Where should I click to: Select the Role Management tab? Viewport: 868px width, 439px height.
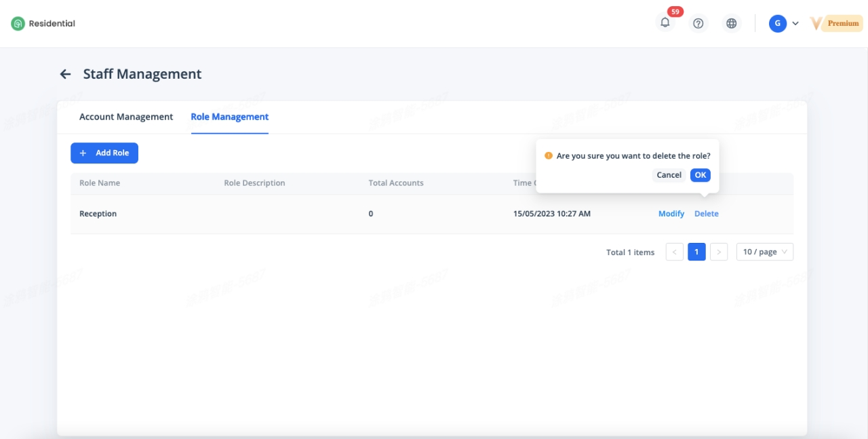pyautogui.click(x=230, y=117)
